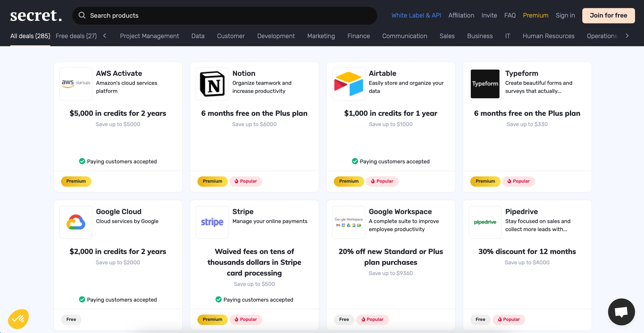644x333 pixels.
Task: Click the flame icon on Typeform's Popular badge
Action: [x=509, y=181]
